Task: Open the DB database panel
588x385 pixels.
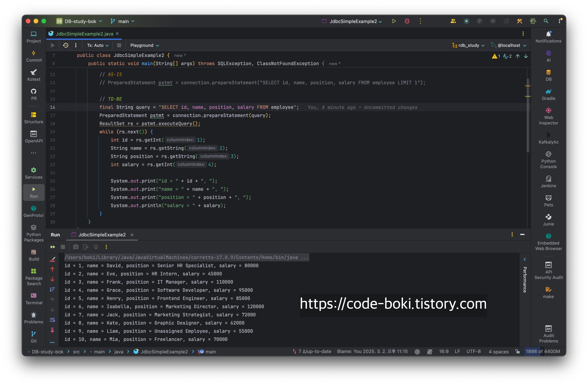Action: [x=548, y=75]
